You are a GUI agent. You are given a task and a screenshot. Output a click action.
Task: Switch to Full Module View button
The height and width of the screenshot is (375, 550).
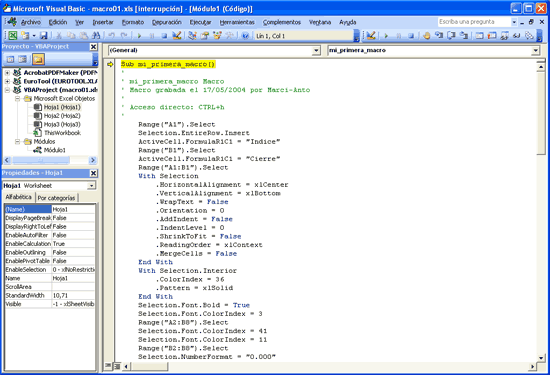(x=117, y=366)
